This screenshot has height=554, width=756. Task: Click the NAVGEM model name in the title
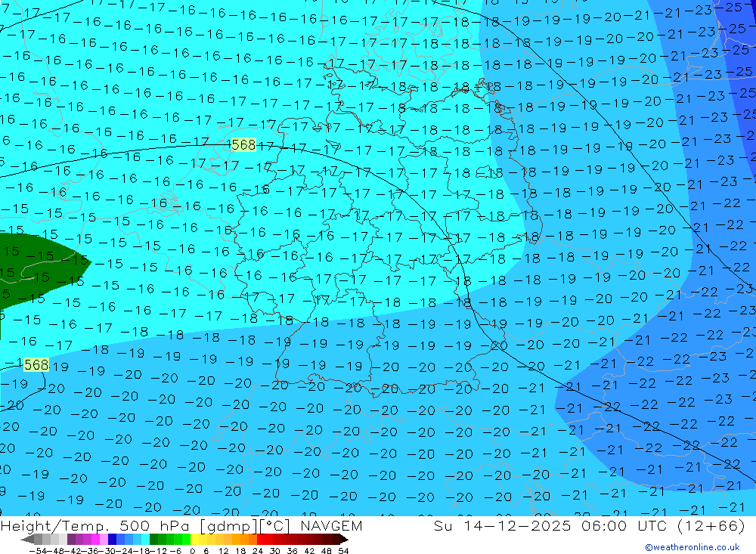click(x=331, y=525)
